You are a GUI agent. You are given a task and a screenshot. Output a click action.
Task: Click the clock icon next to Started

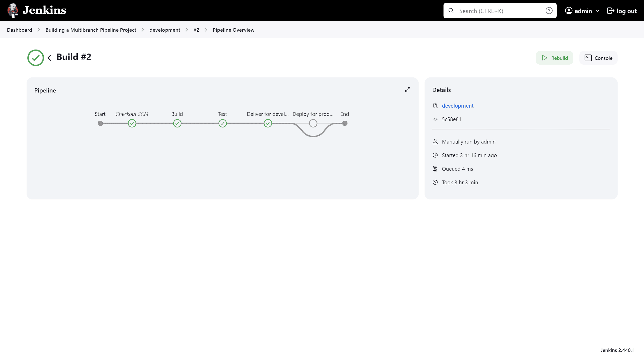pyautogui.click(x=435, y=155)
